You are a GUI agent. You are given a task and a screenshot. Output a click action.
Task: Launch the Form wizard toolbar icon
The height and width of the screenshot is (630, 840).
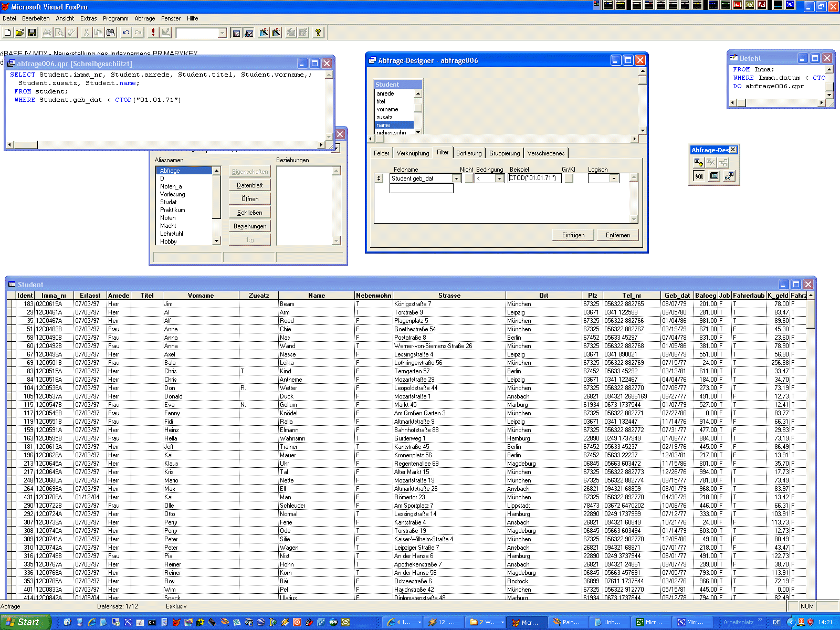click(x=264, y=33)
